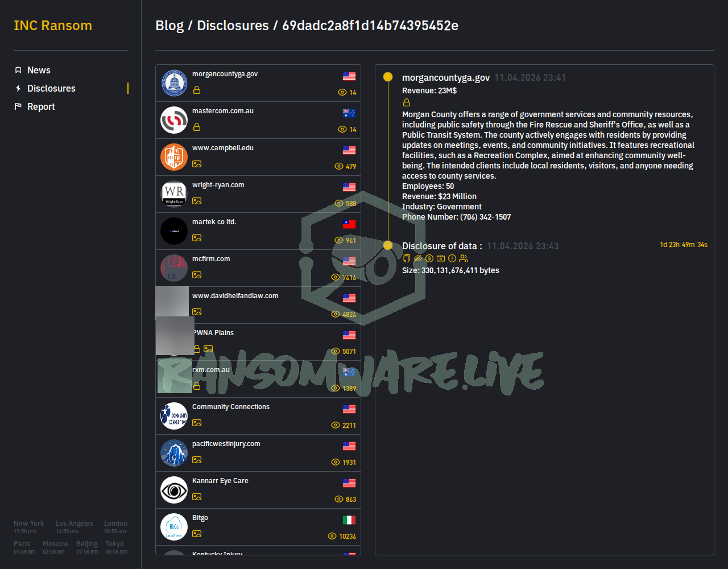
Task: Click the Kannarr Eye Care logo thumbnail
Action: [x=174, y=490]
